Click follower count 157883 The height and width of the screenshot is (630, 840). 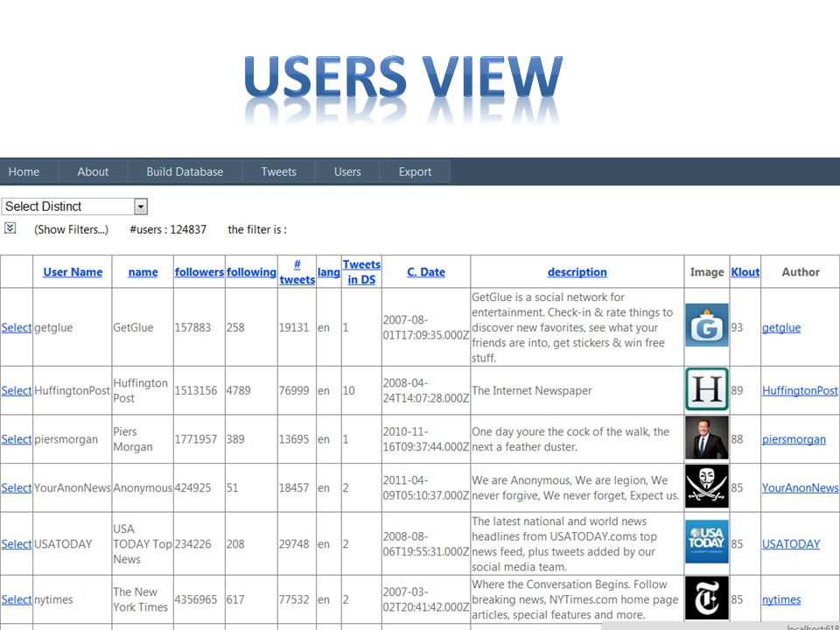tap(192, 327)
